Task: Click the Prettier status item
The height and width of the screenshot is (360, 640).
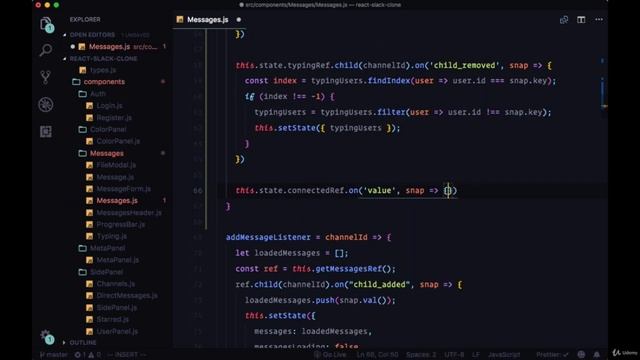Action: click(x=552, y=355)
